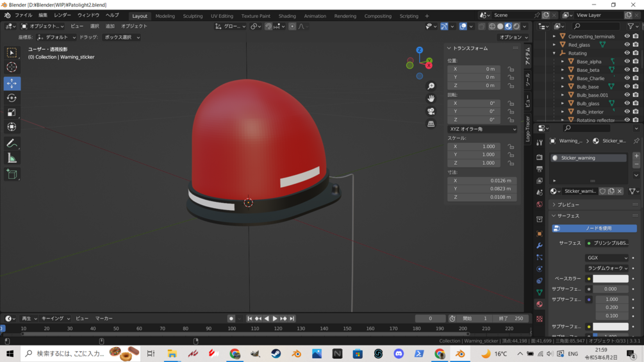Select the Measure tool
644x362 pixels.
point(12,158)
